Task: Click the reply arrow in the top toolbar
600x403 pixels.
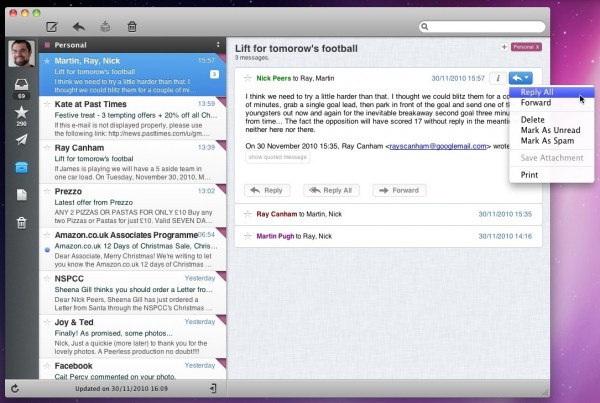Action: click(x=79, y=26)
